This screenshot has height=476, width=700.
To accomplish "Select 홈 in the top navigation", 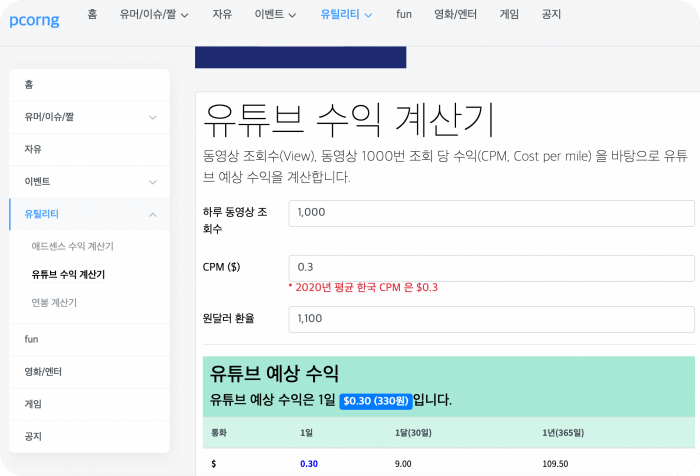I will (92, 14).
